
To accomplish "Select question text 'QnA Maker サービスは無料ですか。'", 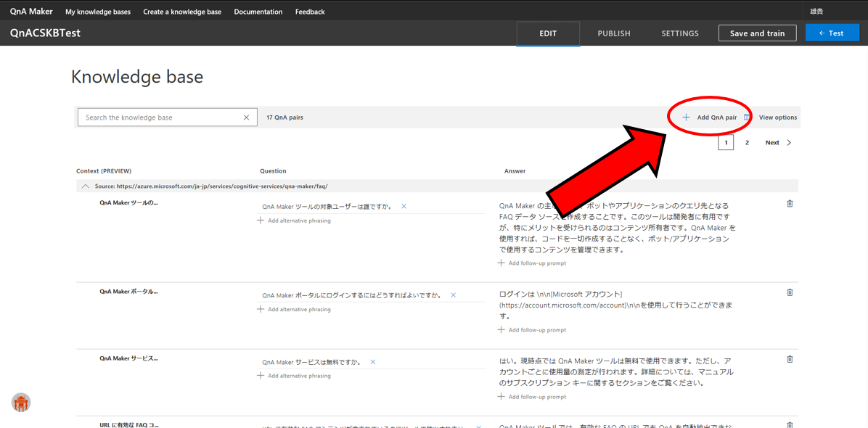I will point(311,362).
